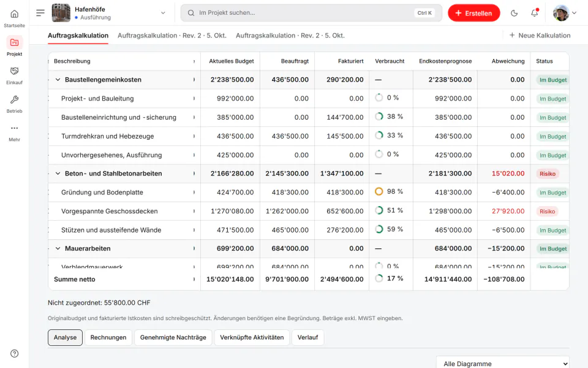Open the Hafenhöfe project switcher chevron
Image resolution: width=588 pixels, height=368 pixels.
pyautogui.click(x=163, y=13)
